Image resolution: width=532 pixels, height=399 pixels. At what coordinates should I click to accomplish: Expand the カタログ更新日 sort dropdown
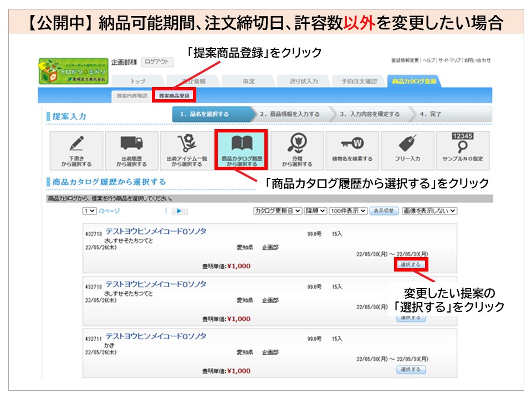pyautogui.click(x=278, y=211)
